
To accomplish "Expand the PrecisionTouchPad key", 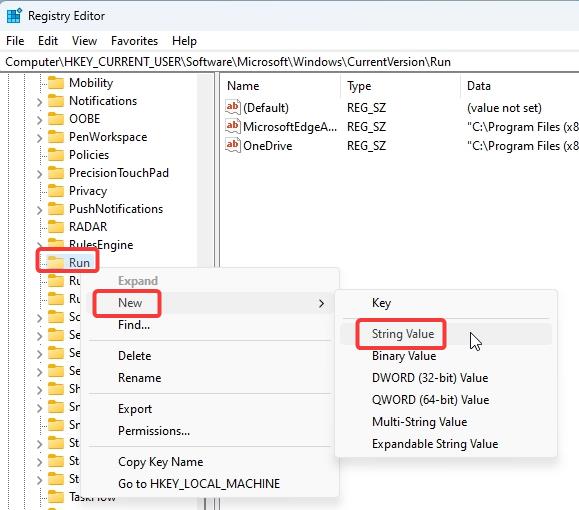I will [40, 174].
